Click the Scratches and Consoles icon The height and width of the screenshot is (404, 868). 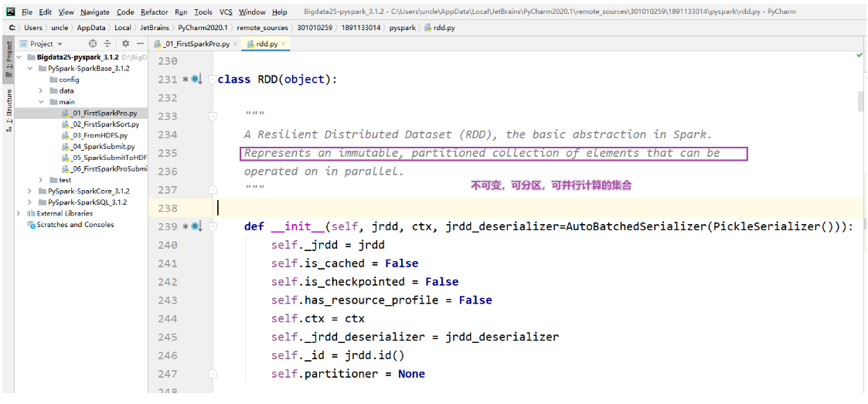tap(32, 225)
